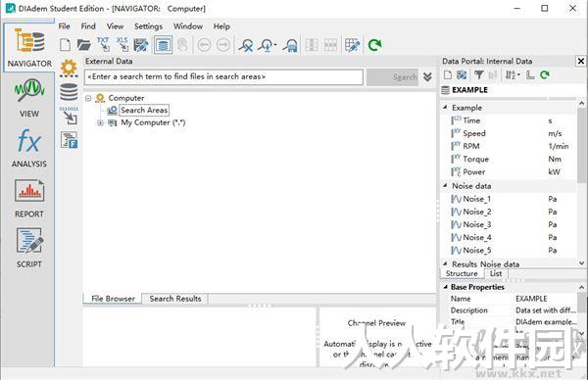Click the database stack sidebar icon

(69, 92)
